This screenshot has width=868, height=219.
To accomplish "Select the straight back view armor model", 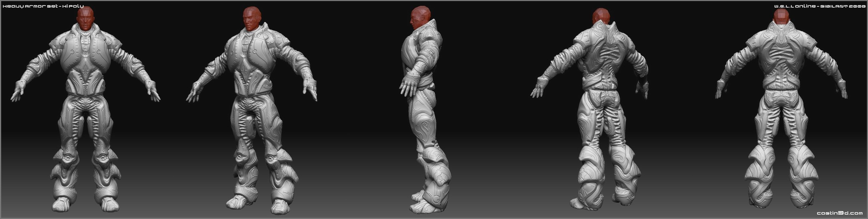I will pyautogui.click(x=781, y=109).
